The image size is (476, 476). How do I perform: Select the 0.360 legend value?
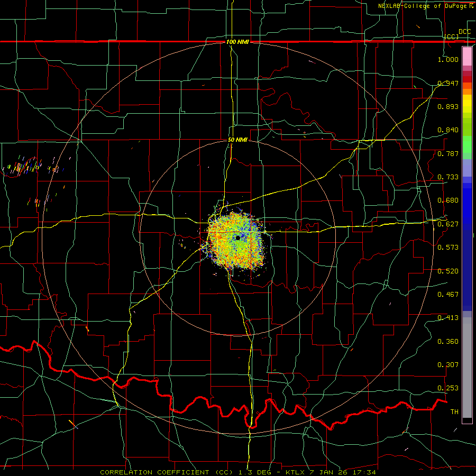(x=448, y=341)
